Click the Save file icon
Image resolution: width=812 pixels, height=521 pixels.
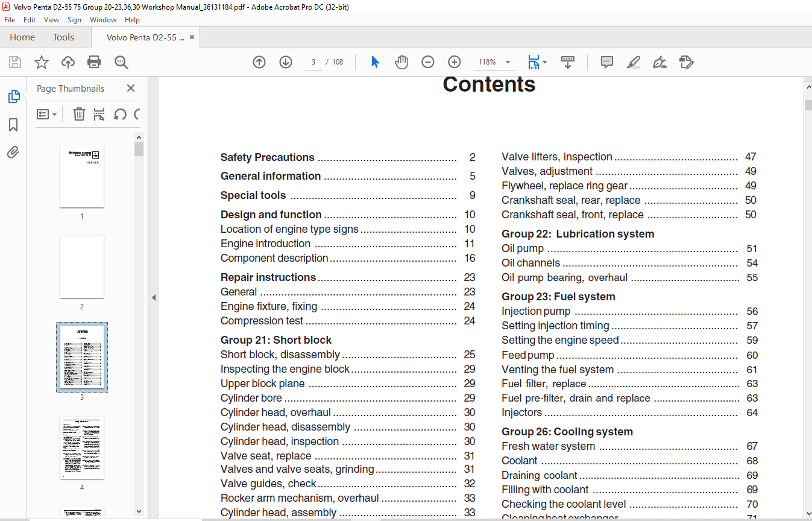coord(15,62)
